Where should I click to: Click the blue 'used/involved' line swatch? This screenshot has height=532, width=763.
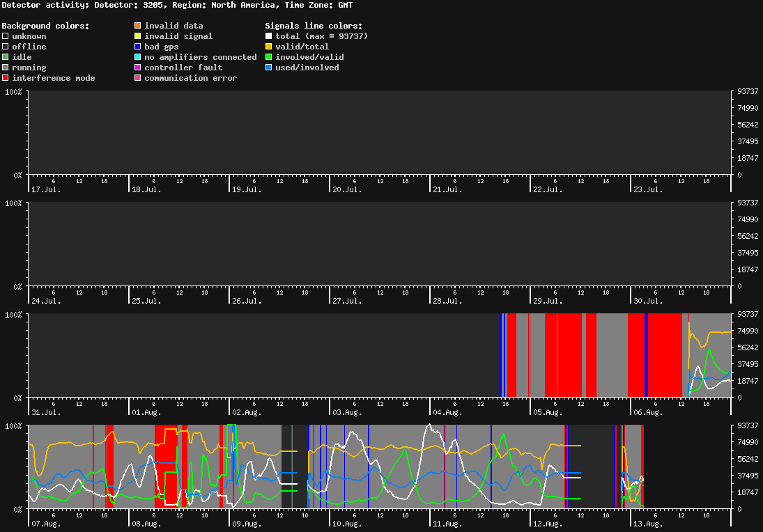pyautogui.click(x=268, y=68)
